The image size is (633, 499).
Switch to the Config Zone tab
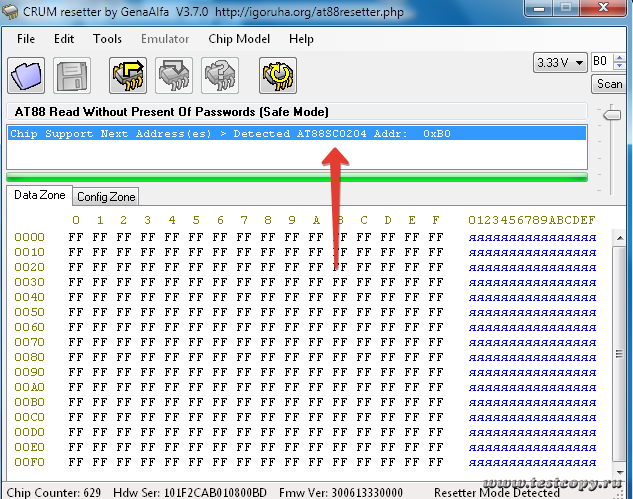tap(106, 197)
